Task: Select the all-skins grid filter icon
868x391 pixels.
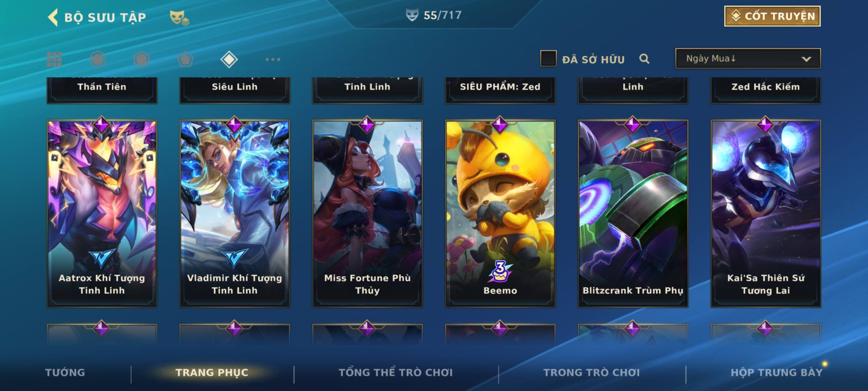Action: tap(54, 59)
